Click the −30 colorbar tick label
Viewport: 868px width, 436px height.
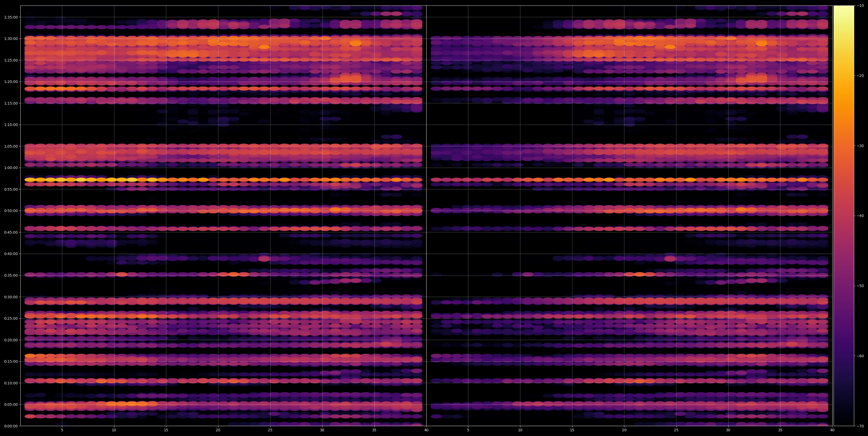(x=860, y=146)
